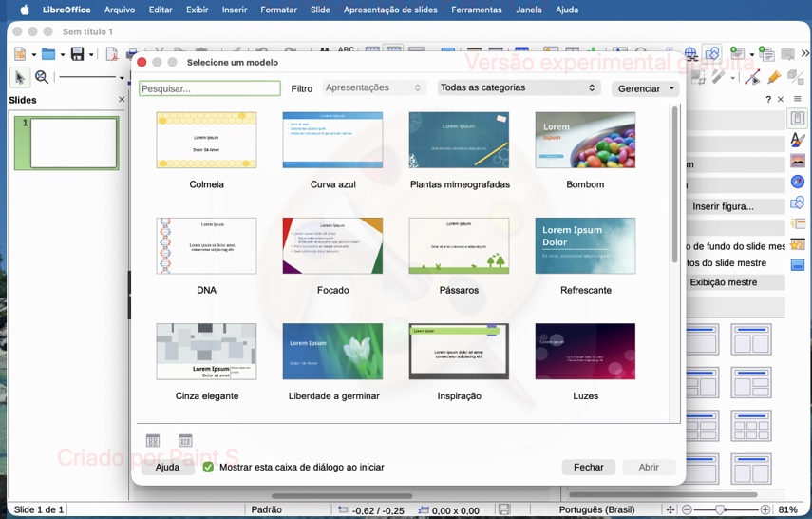Viewport: 812px width, 519px height.
Task: Click the Abrir button
Action: pyautogui.click(x=649, y=467)
